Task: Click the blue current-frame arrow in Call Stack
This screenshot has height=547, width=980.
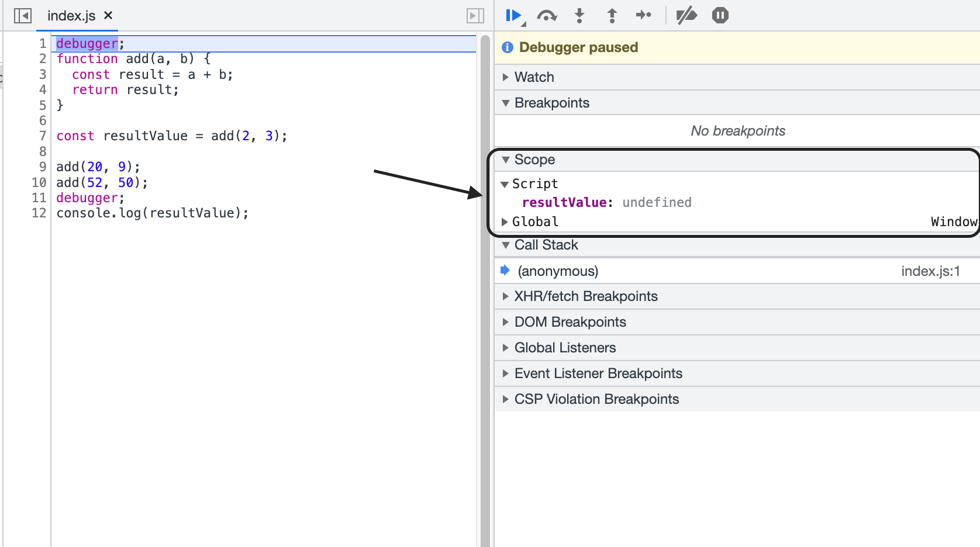Action: 505,270
